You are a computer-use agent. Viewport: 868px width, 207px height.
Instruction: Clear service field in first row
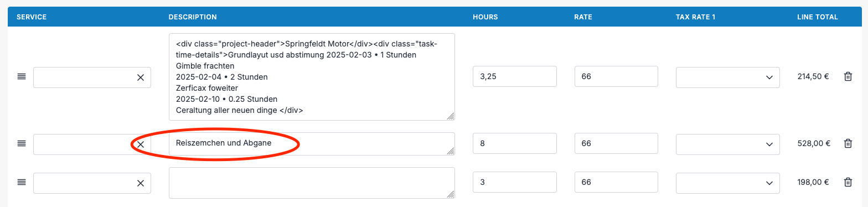click(x=141, y=77)
